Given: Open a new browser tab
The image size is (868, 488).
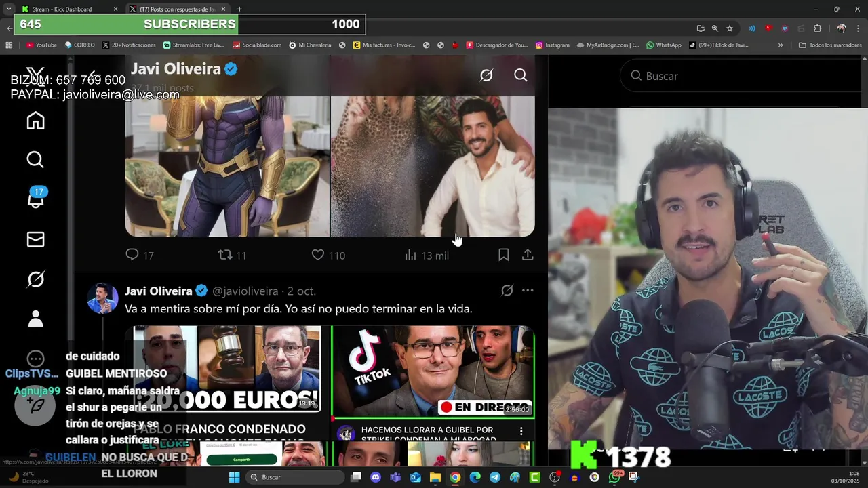Looking at the screenshot, I should 239,9.
